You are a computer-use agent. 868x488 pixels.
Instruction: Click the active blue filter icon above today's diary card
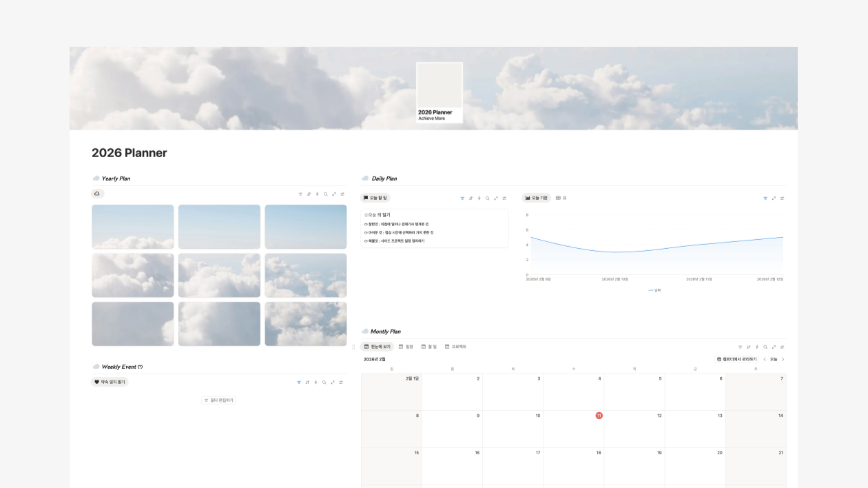[462, 198]
